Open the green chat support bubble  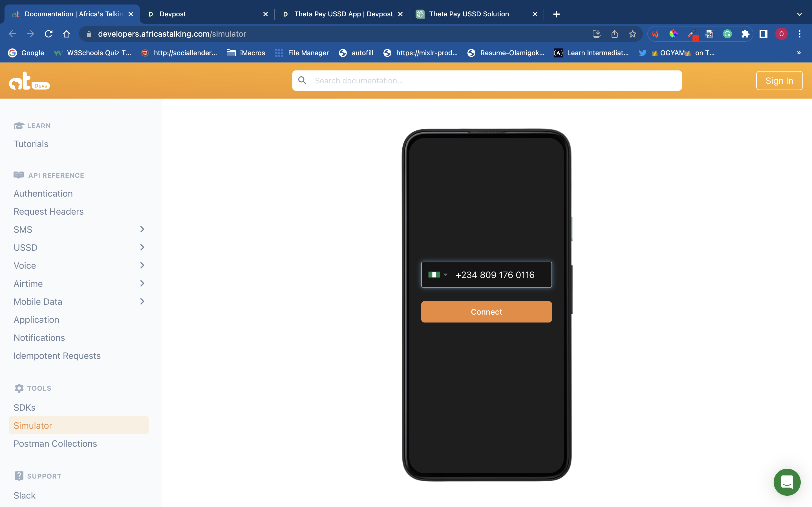[x=787, y=482]
